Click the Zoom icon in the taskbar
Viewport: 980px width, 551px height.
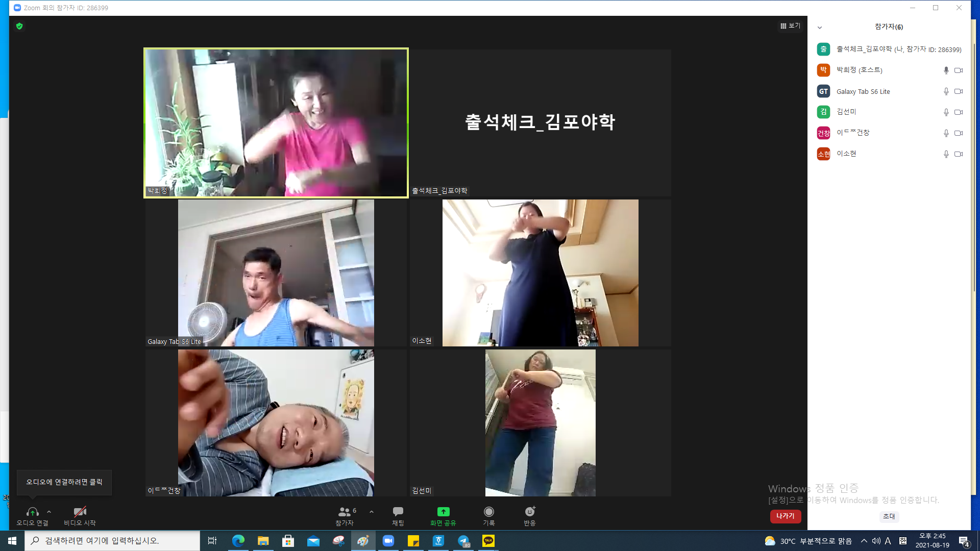point(388,541)
